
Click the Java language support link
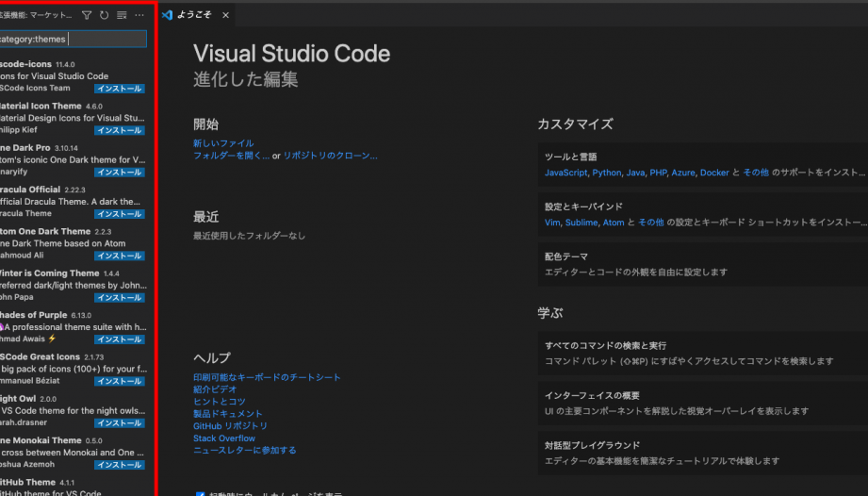click(635, 173)
